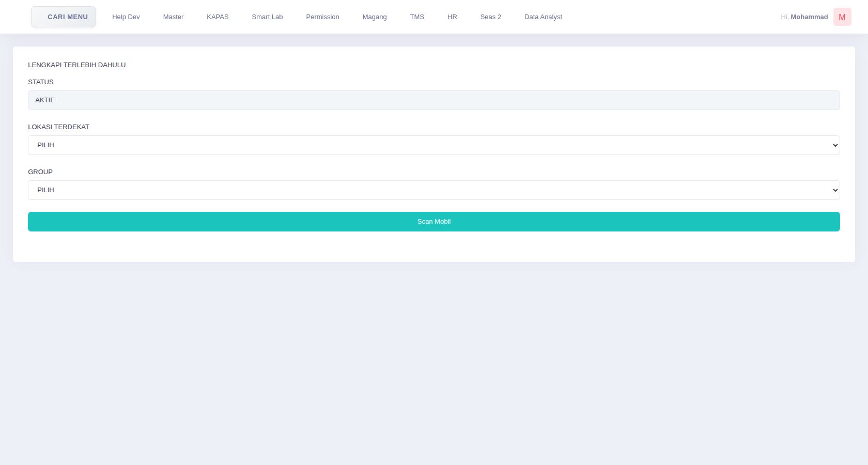The height and width of the screenshot is (465, 868).
Task: Select the TMS menu item
Action: point(417,17)
